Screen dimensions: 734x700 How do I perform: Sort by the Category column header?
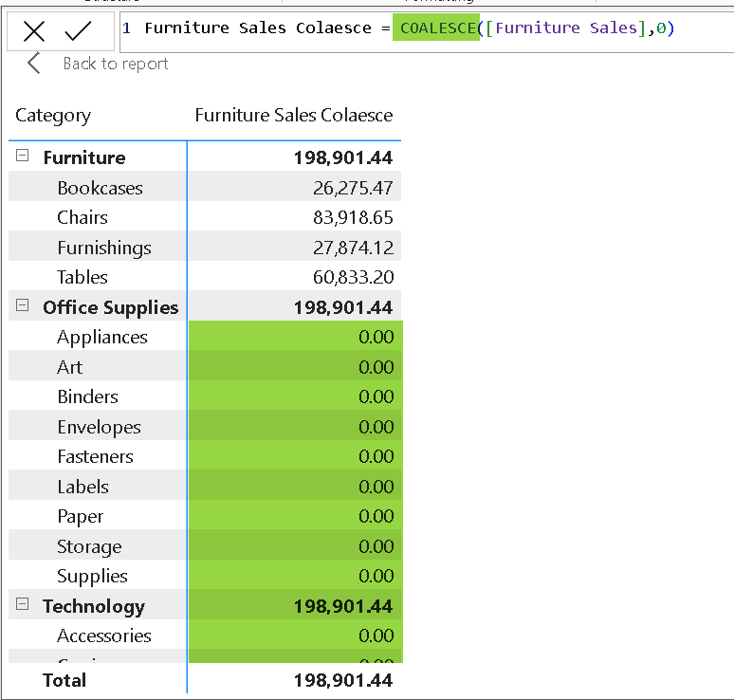(53, 116)
